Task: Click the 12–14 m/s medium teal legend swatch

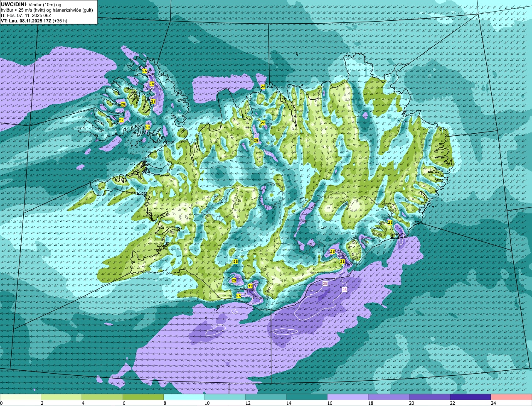Action: [266, 397]
